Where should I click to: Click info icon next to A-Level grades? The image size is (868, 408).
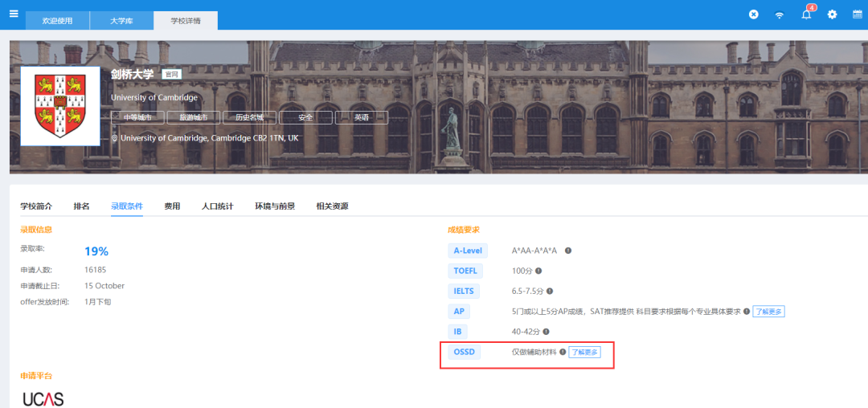pos(568,251)
